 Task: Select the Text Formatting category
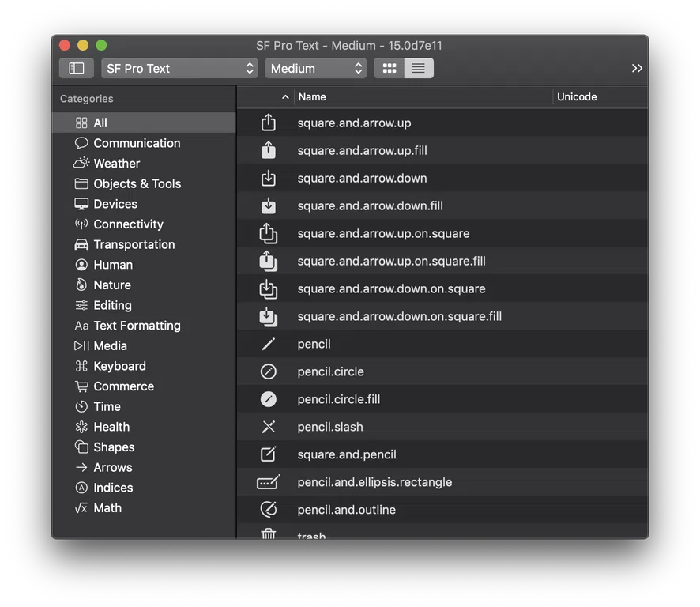(145, 326)
